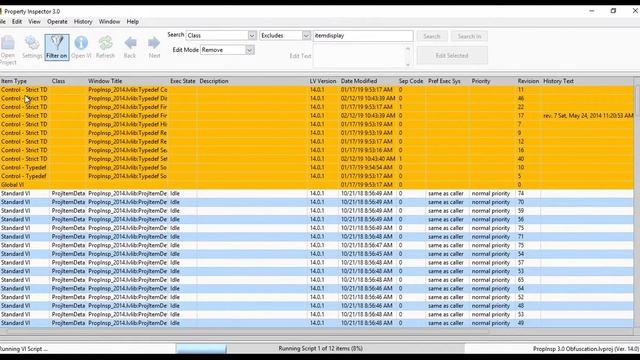Click the Search button
This screenshot has height=360, width=640.
click(x=431, y=36)
